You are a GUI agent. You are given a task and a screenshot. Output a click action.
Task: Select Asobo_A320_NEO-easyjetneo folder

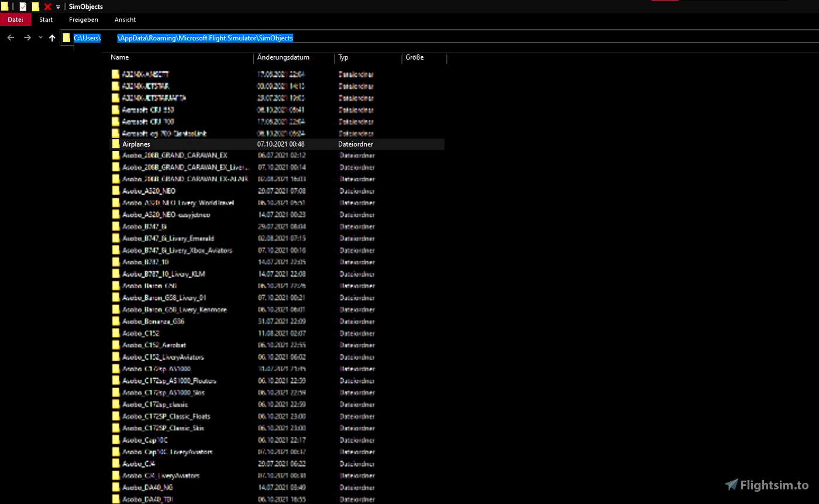(x=166, y=215)
